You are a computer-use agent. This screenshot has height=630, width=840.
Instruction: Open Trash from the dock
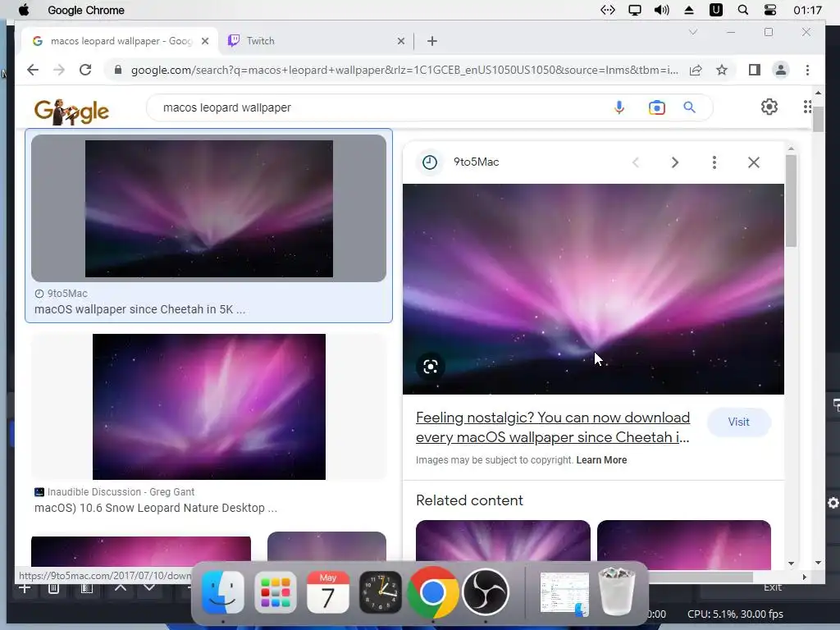point(617,592)
